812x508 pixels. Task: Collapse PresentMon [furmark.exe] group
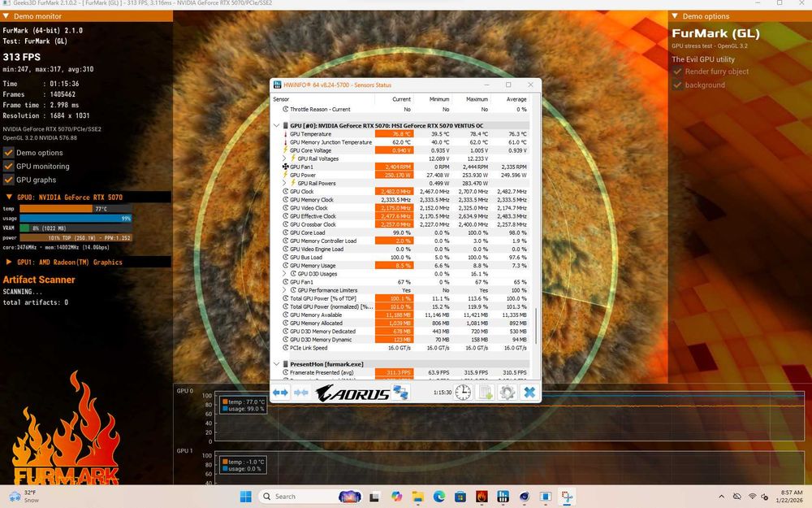(x=277, y=364)
